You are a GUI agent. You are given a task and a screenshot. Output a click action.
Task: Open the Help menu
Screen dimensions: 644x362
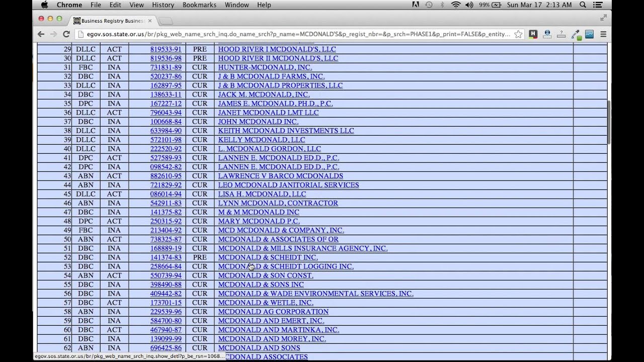pyautogui.click(x=264, y=5)
